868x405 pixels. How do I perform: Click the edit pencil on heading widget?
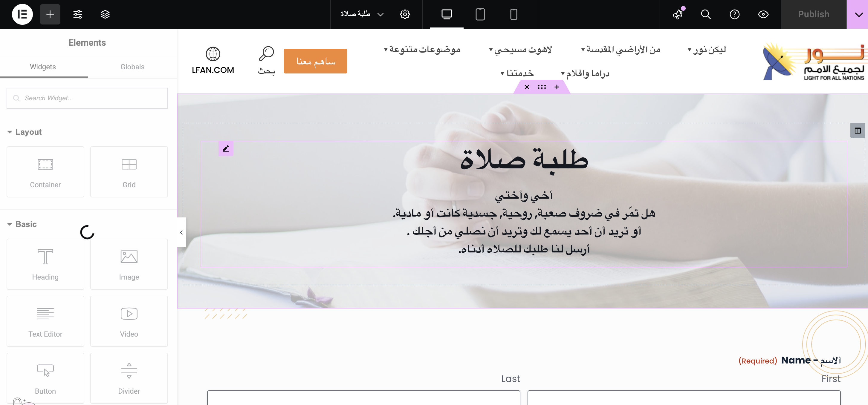tap(226, 148)
